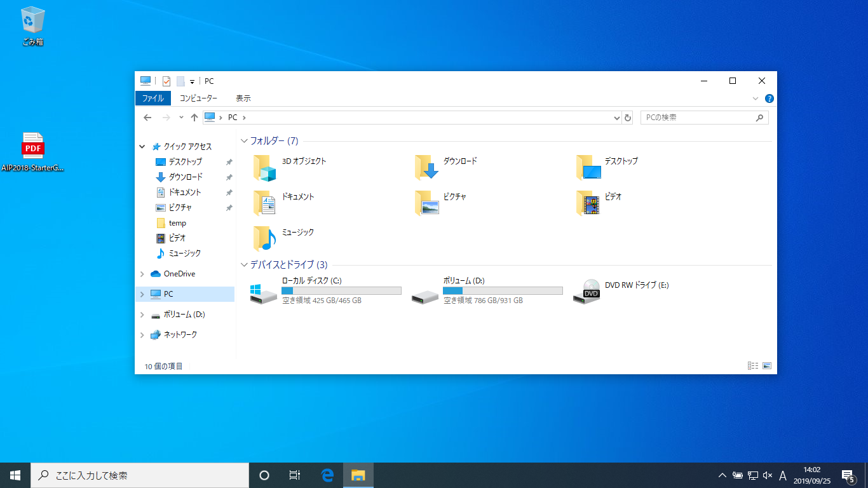Open the address bar history dropdown

616,118
